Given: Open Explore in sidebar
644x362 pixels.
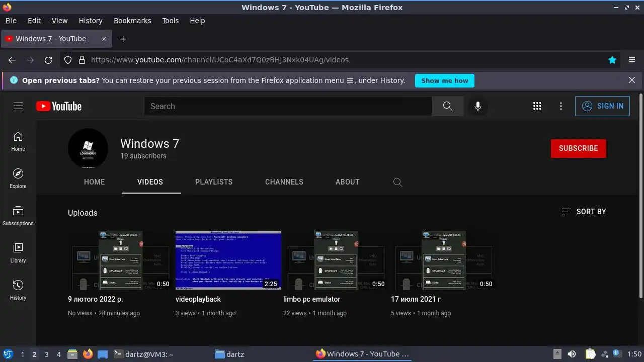Looking at the screenshot, I should click(18, 178).
